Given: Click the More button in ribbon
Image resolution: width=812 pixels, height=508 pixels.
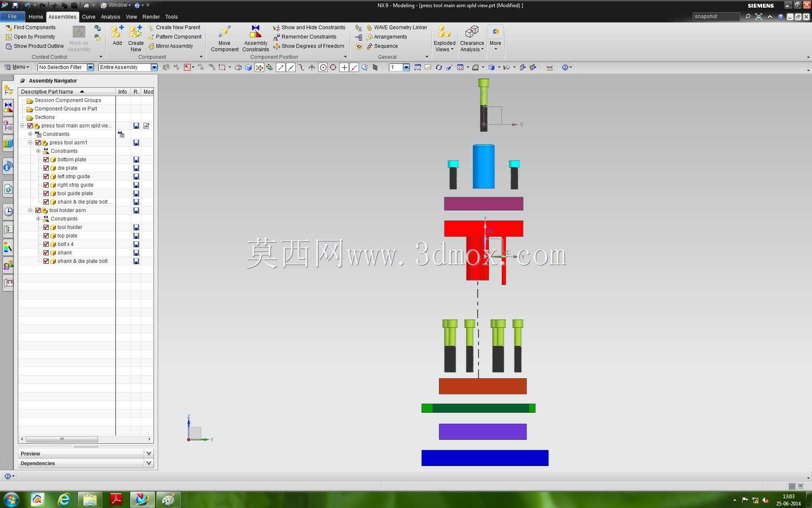Looking at the screenshot, I should (495, 39).
